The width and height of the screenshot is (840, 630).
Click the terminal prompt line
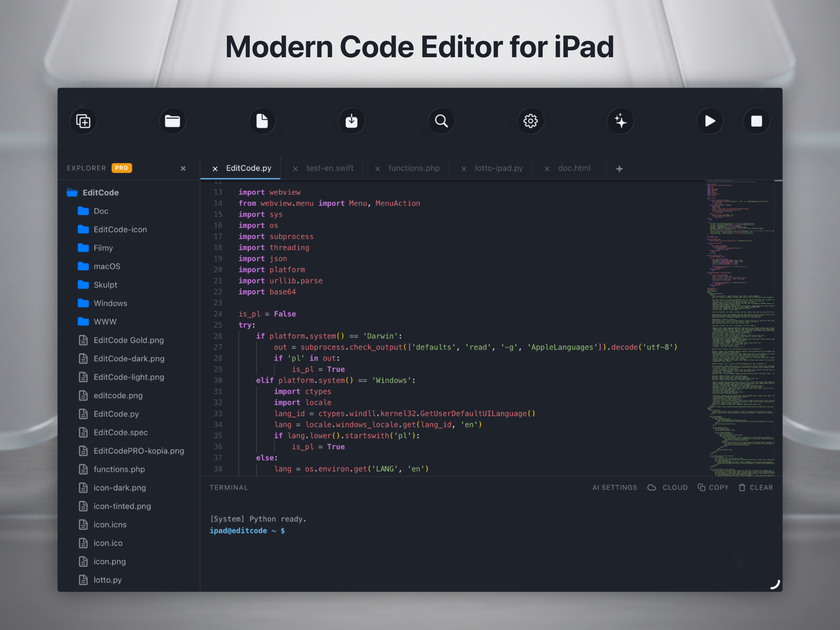[x=247, y=531]
